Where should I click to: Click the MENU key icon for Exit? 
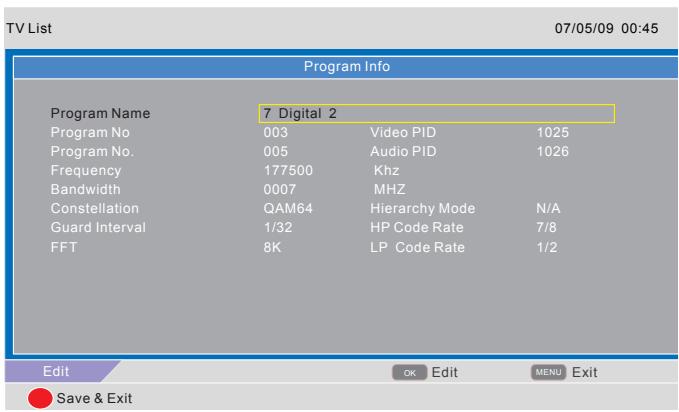coord(548,372)
